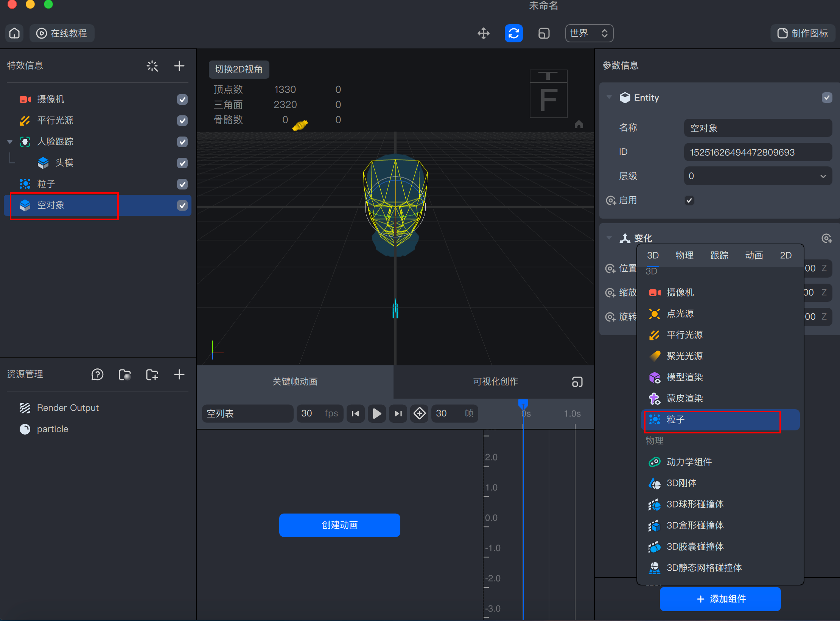Click add folder icon in resources

click(x=152, y=374)
